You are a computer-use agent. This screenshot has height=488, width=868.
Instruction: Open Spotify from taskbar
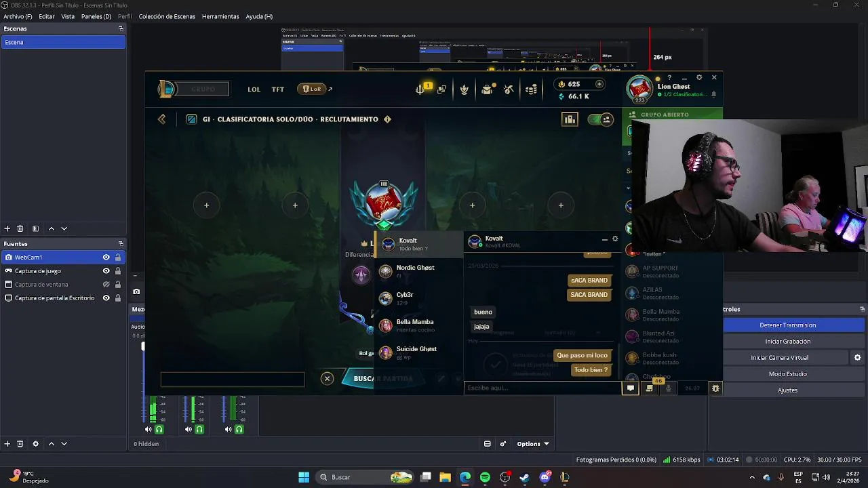[485, 477]
